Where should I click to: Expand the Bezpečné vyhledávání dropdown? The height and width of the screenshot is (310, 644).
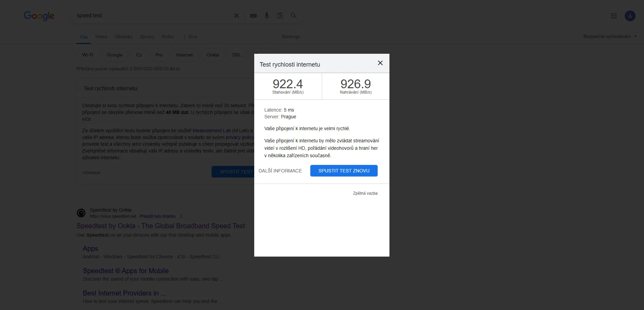610,37
